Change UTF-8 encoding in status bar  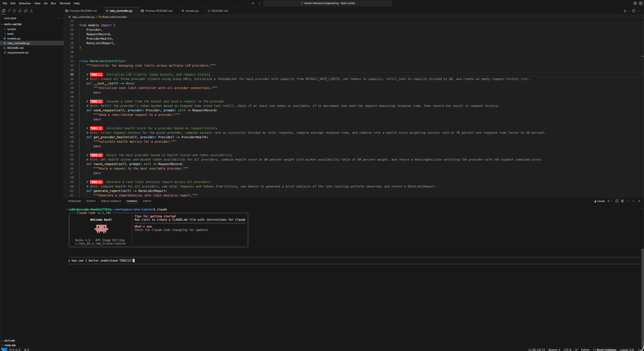tap(567, 349)
